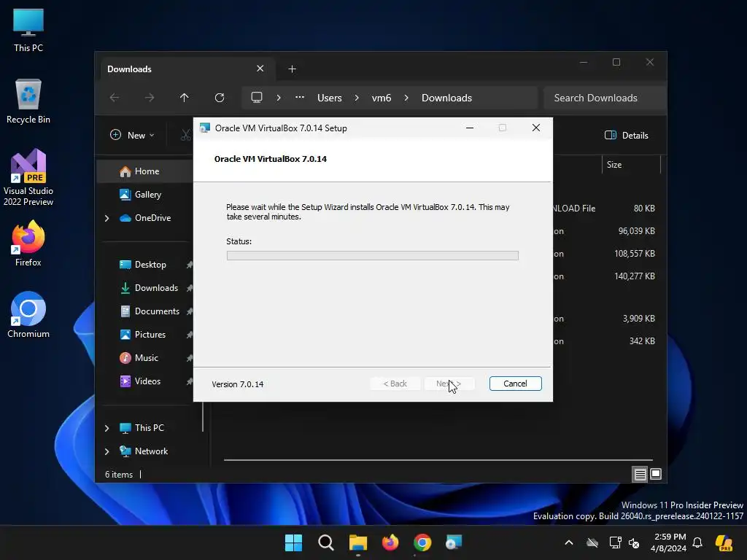The width and height of the screenshot is (747, 560).
Task: Click the VirtualBox setup progress bar
Action: pos(373,256)
